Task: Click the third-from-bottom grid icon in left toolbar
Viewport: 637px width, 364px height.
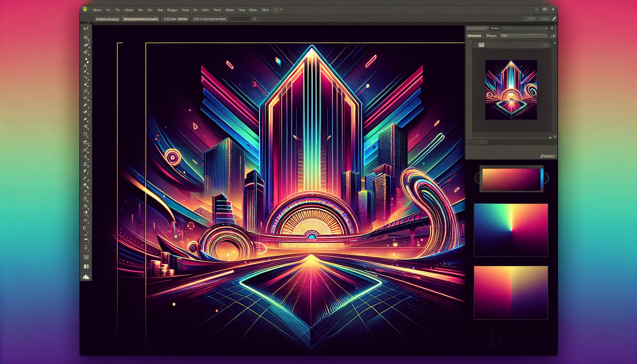Action: tap(86, 257)
